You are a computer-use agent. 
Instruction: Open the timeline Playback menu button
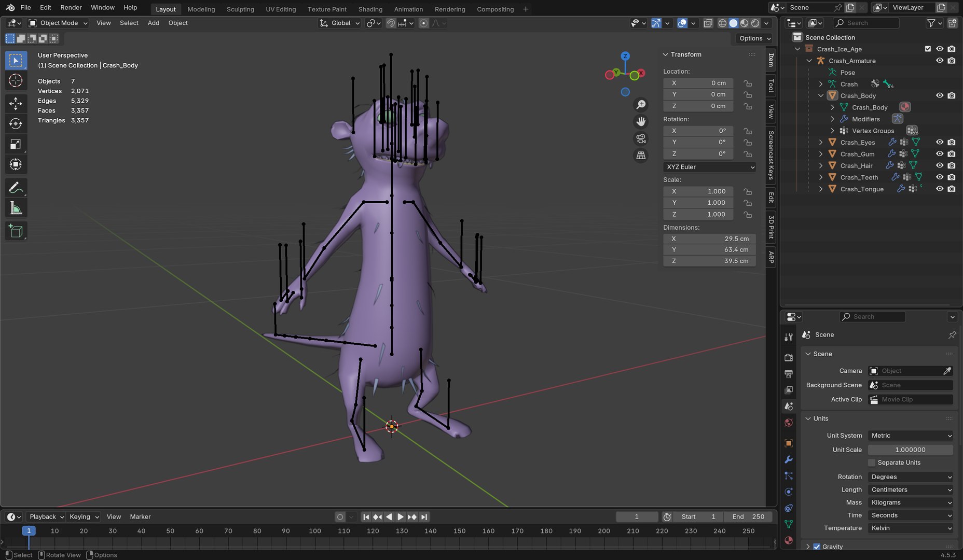click(x=46, y=516)
